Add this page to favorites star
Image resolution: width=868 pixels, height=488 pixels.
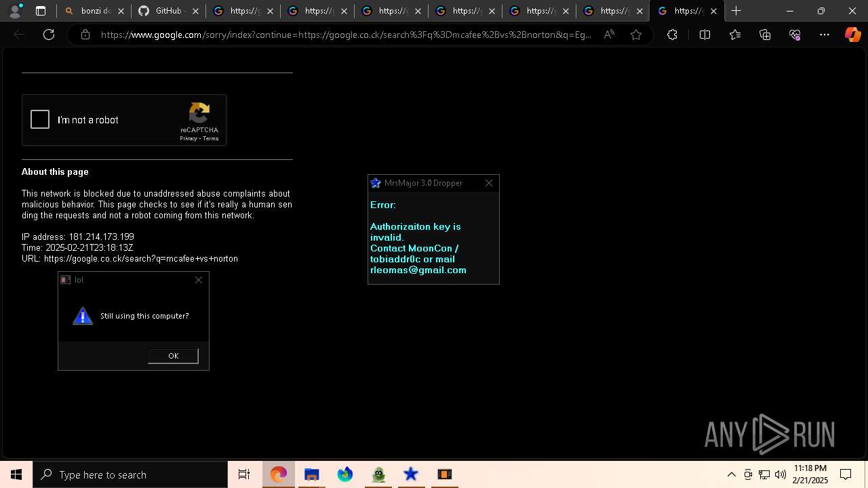coord(635,35)
